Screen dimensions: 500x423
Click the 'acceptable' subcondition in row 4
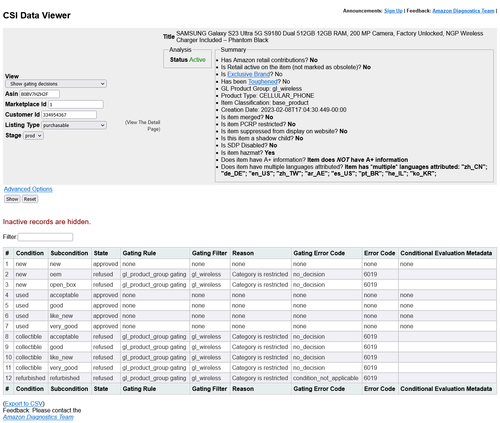[70, 295]
